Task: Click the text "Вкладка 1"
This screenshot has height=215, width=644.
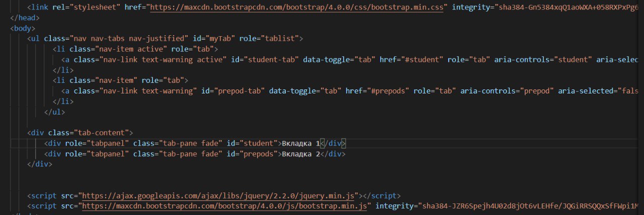Action: [300, 144]
